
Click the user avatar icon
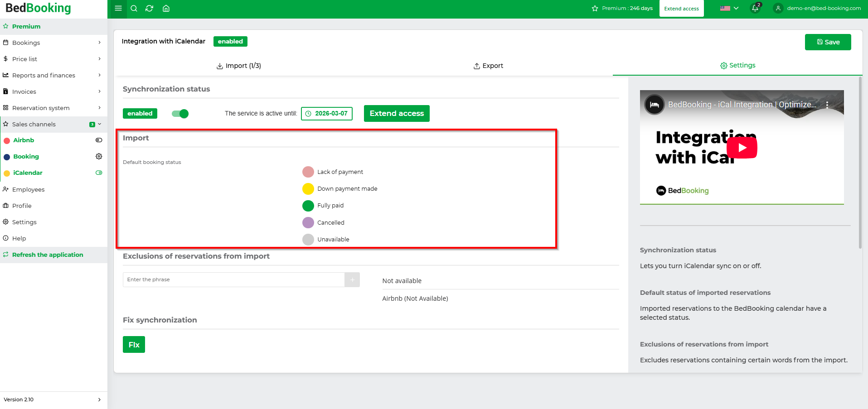(778, 8)
